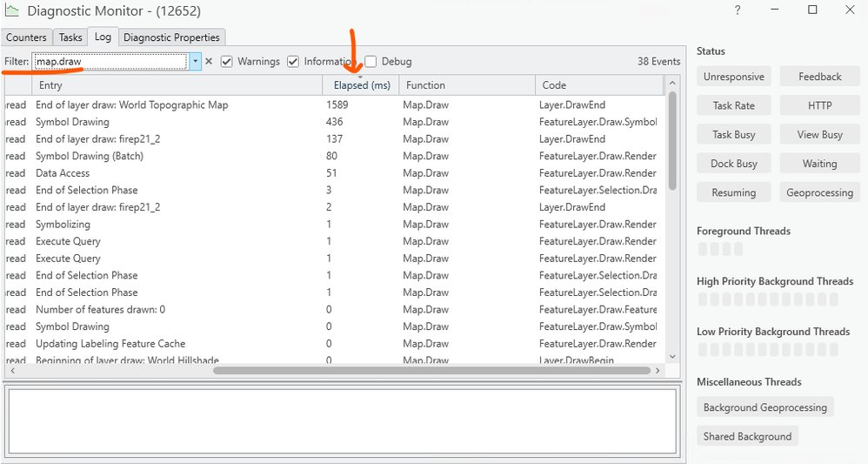Open the Diagnostic Properties tab
The height and width of the screenshot is (464, 868).
click(171, 37)
